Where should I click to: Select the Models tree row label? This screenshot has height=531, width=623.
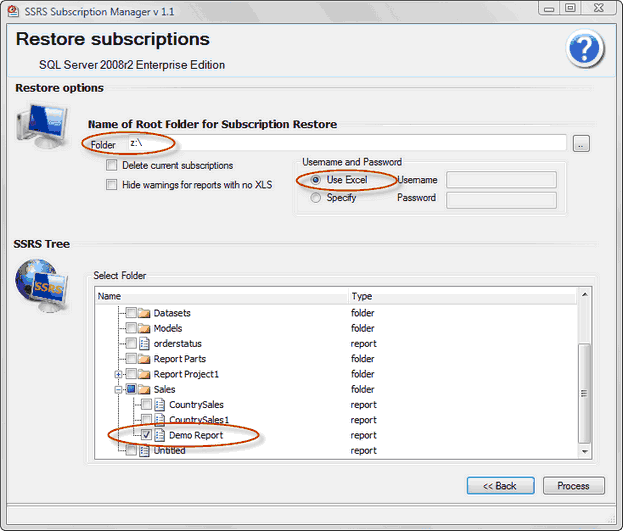tap(168, 328)
